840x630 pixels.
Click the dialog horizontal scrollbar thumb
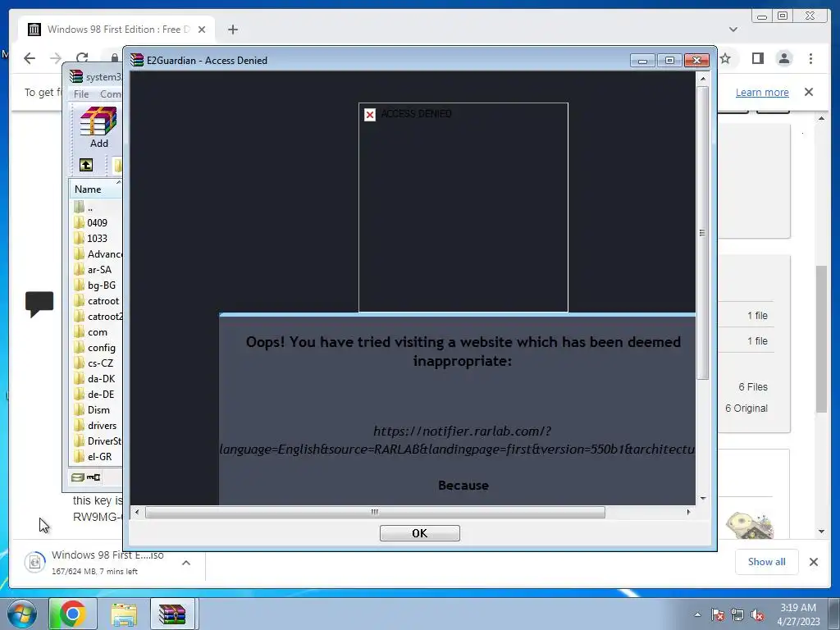(x=375, y=512)
